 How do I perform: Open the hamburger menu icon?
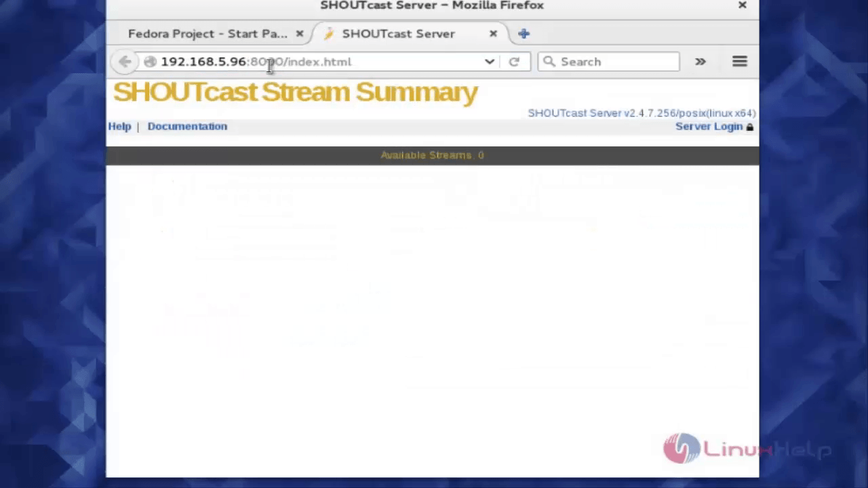pos(740,62)
